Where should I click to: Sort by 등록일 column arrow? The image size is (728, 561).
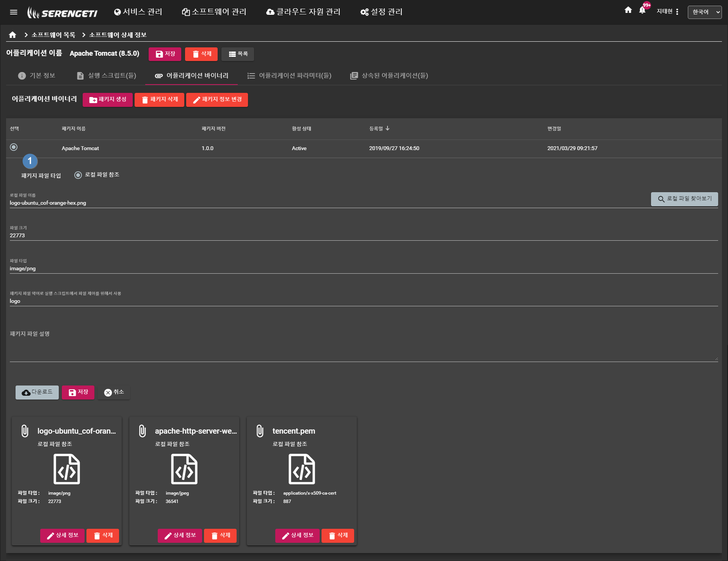(x=388, y=128)
